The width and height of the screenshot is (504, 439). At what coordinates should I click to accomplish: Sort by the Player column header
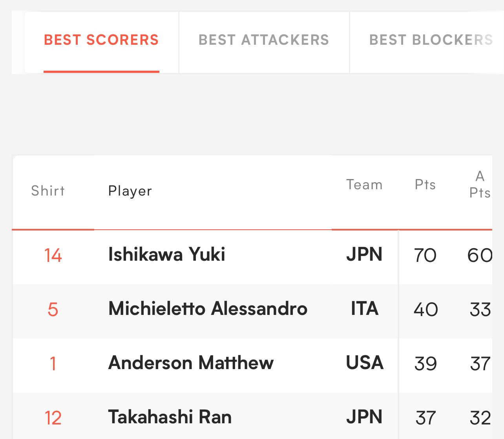click(x=130, y=191)
